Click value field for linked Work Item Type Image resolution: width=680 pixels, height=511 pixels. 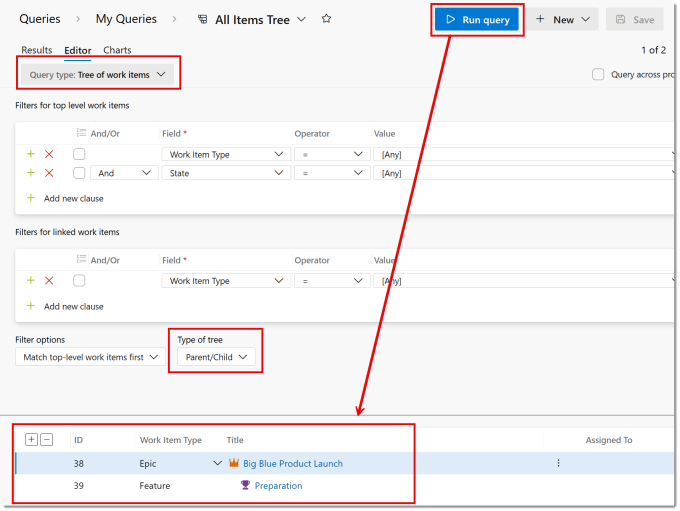click(x=524, y=280)
